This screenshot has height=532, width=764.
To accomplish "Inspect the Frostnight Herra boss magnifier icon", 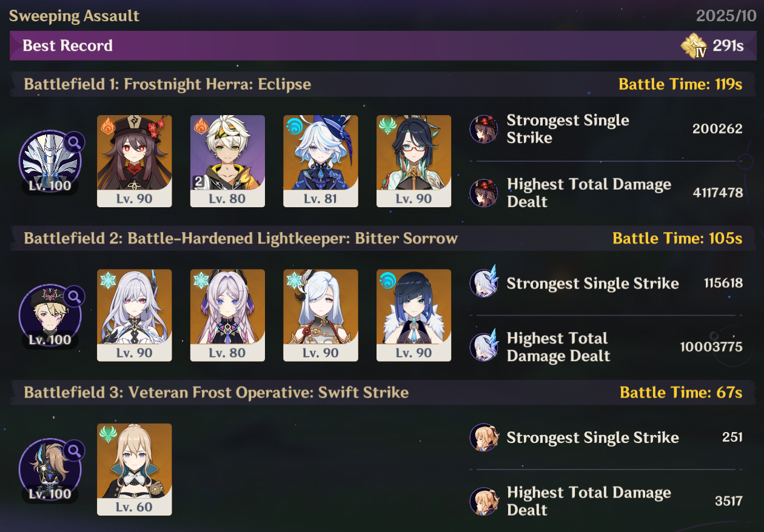I will coord(75,142).
